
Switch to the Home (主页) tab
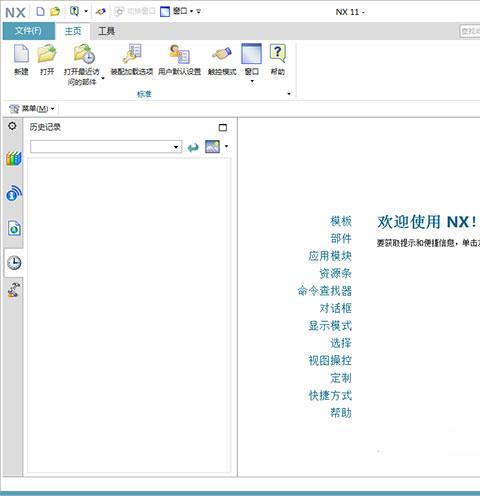click(73, 31)
